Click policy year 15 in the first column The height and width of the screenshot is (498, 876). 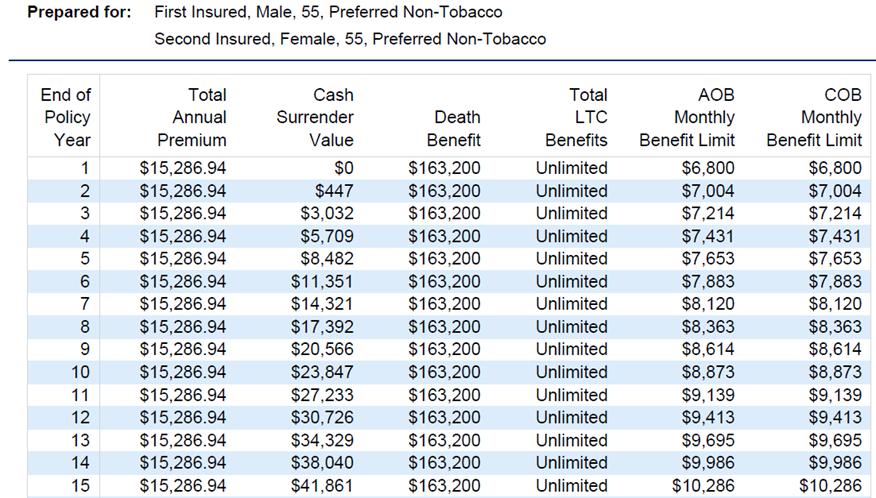(x=79, y=485)
